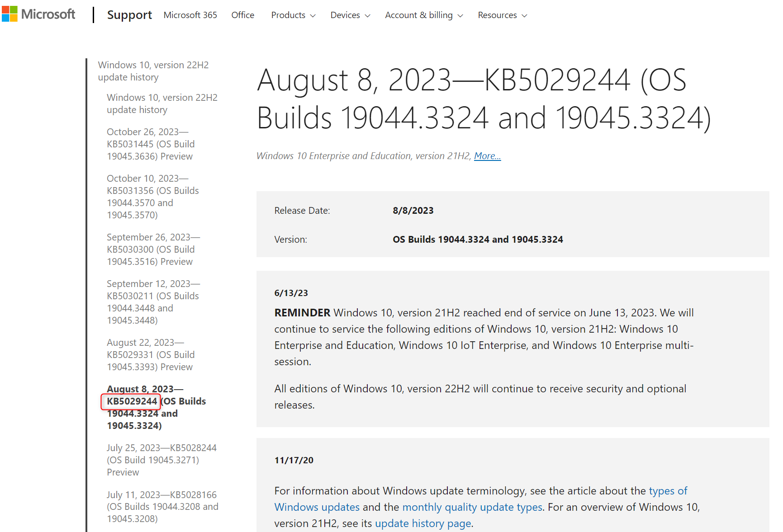Click the Version: label
The image size is (783, 532).
290,240
